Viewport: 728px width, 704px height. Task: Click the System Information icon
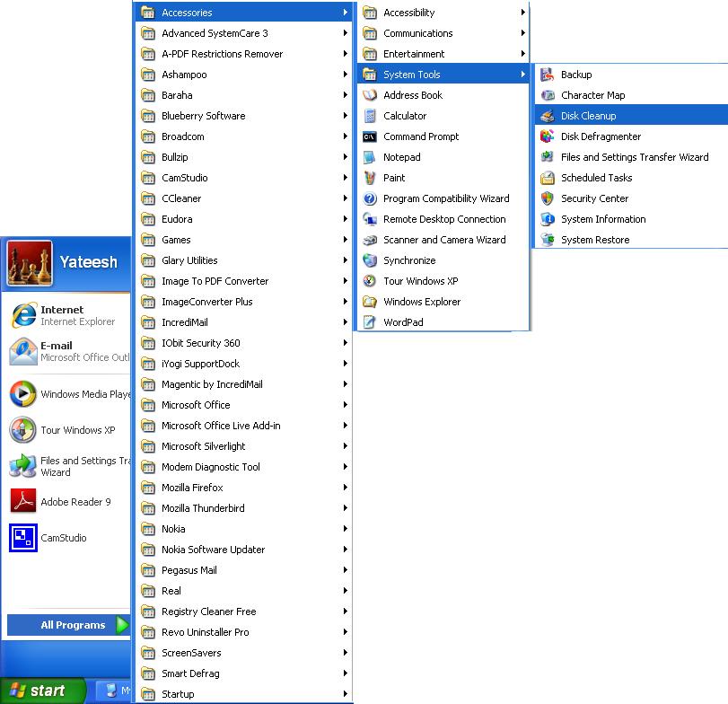[548, 219]
